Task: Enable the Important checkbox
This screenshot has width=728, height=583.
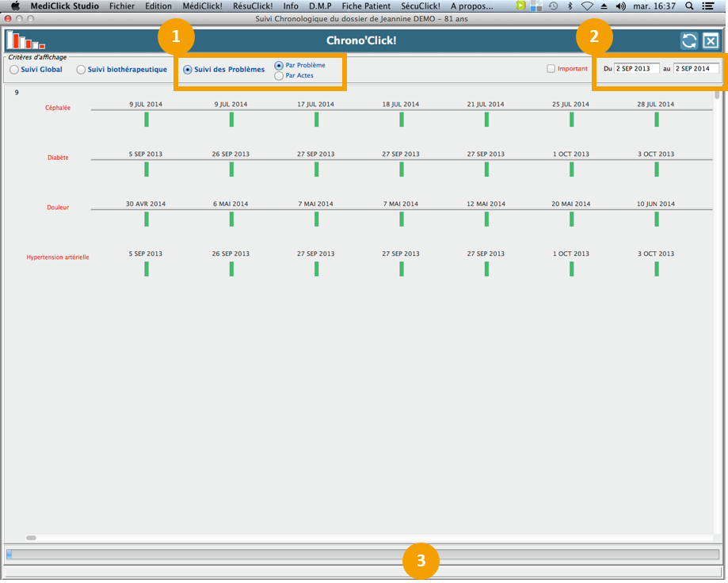Action: (551, 69)
